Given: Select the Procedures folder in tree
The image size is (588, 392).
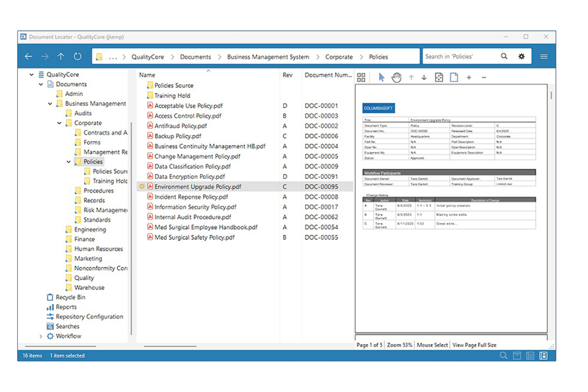Looking at the screenshot, I should tap(99, 191).
